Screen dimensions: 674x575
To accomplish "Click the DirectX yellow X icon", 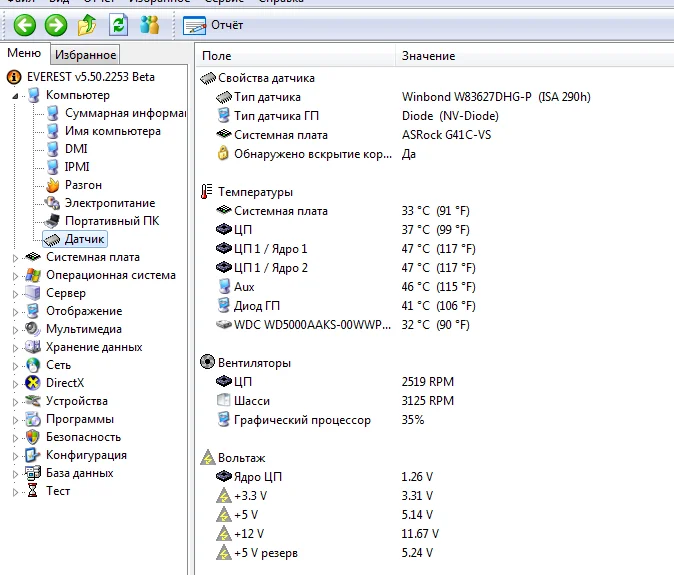I will pos(33,383).
